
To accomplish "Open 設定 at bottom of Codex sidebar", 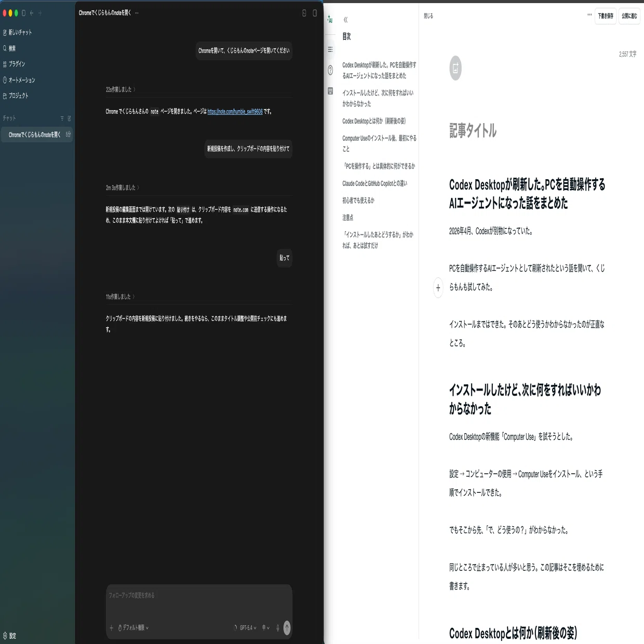I will 10,636.
